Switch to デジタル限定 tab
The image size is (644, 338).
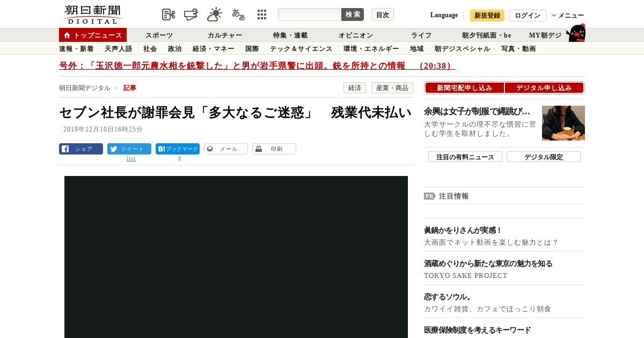544,157
